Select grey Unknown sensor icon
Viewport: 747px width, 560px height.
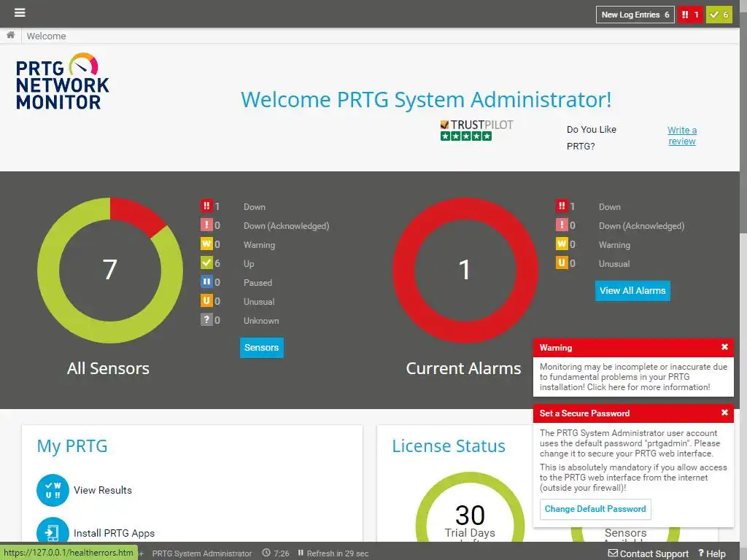click(206, 320)
